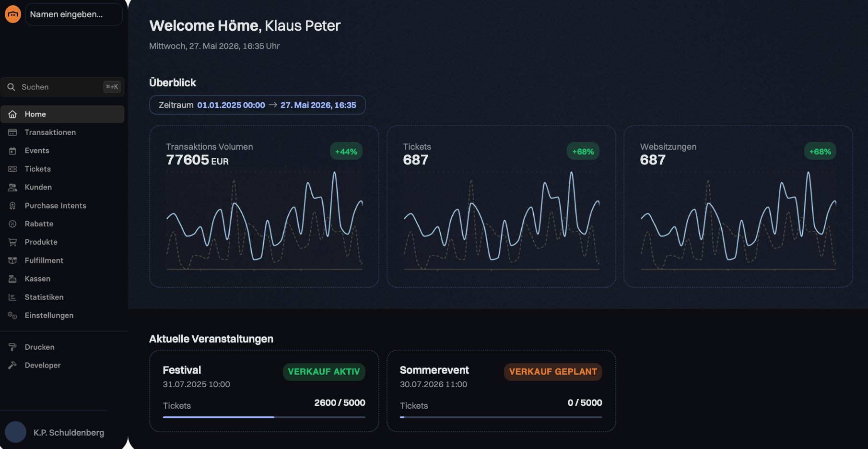
Task: Go to Events section
Action: click(x=62, y=151)
